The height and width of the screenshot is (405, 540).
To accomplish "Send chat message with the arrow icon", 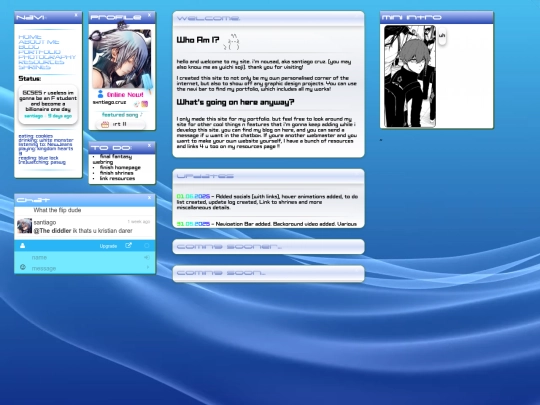I will coord(148,267).
